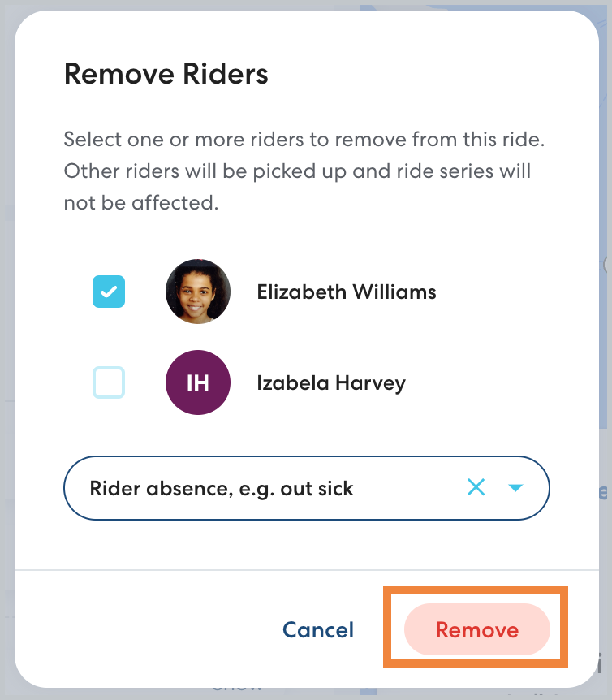This screenshot has height=700, width=612.
Task: Click the "Other riders will be picked up" line
Action: click(x=297, y=171)
